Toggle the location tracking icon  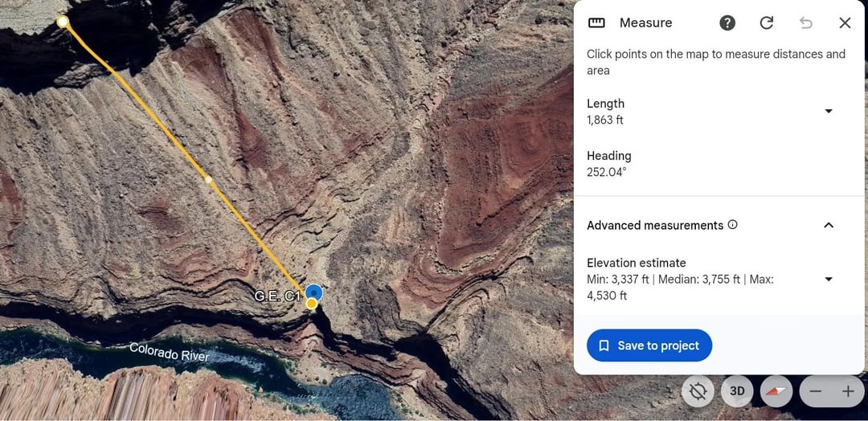coord(698,391)
